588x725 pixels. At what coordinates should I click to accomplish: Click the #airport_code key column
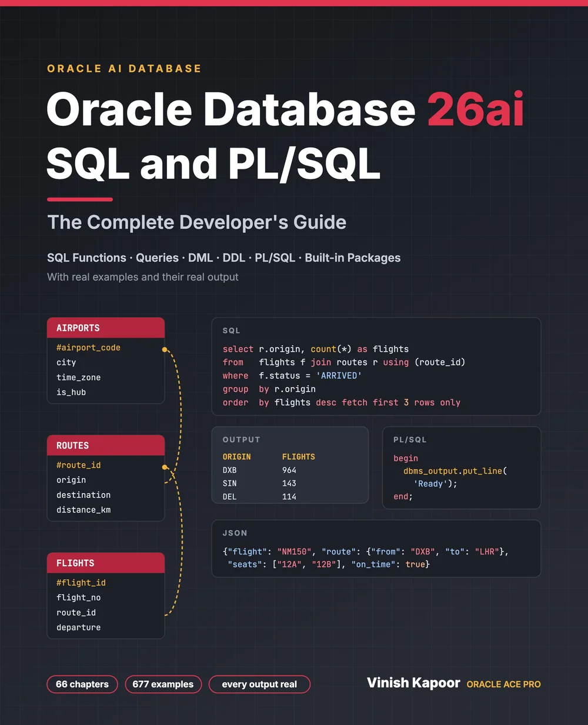[x=88, y=348]
